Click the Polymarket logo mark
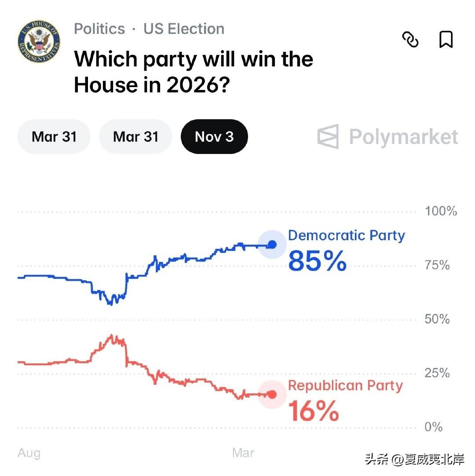Image resolution: width=475 pixels, height=476 pixels. point(328,137)
